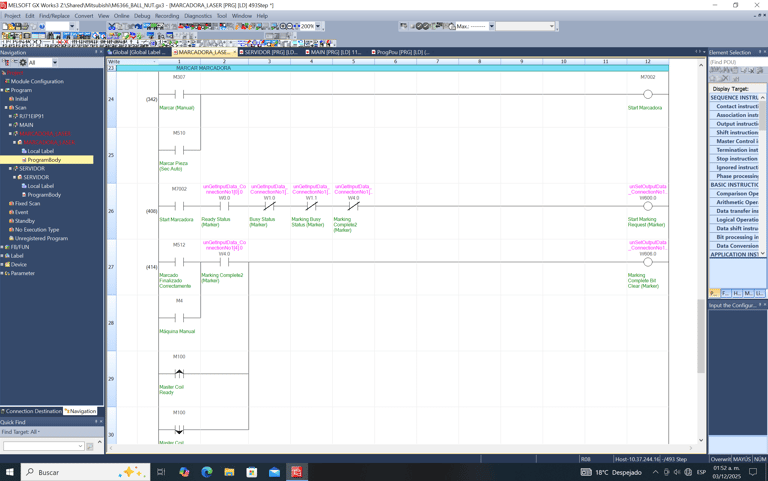Select W606.0 Marking Complete Bit Clear coil
The width and height of the screenshot is (768, 481).
[x=648, y=262]
